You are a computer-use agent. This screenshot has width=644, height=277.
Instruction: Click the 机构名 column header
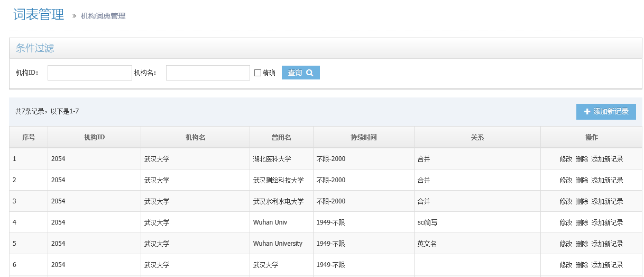(195, 137)
